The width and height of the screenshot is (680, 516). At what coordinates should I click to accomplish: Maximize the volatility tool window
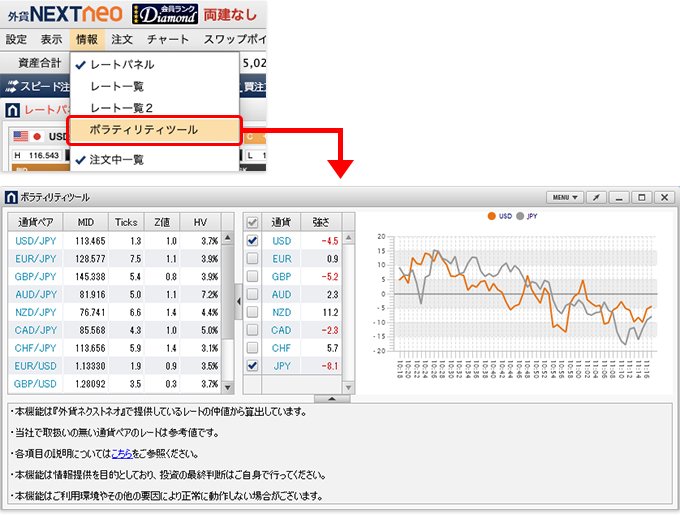click(642, 198)
